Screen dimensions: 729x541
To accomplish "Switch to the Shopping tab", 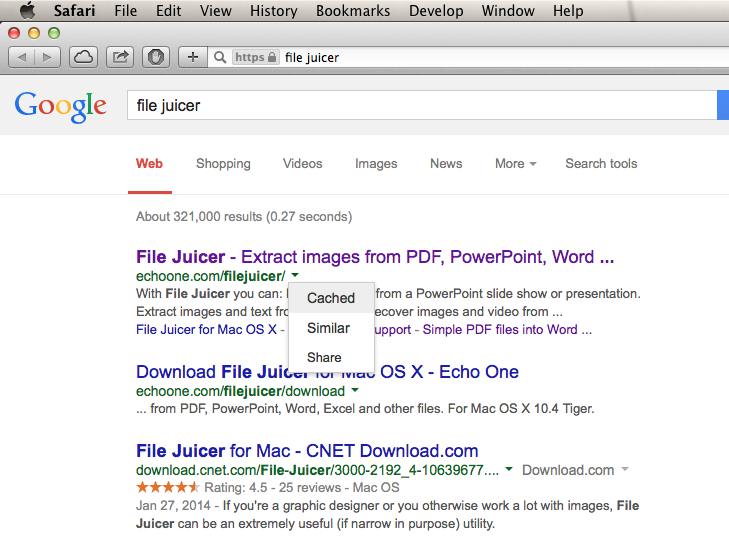I will (223, 164).
